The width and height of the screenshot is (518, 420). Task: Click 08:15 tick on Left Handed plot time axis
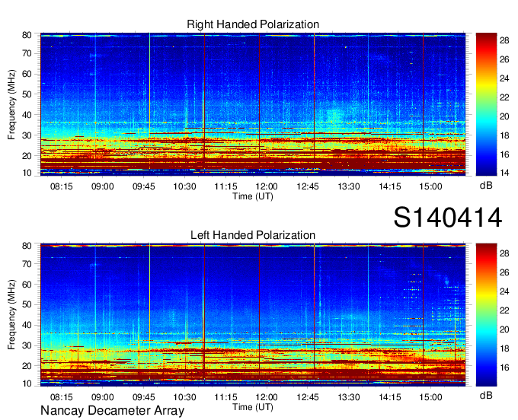(61, 397)
